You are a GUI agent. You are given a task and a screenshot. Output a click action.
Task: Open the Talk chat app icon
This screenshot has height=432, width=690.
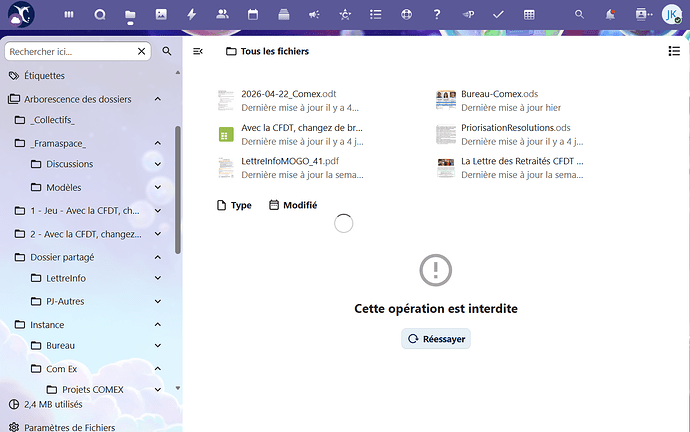click(x=100, y=15)
